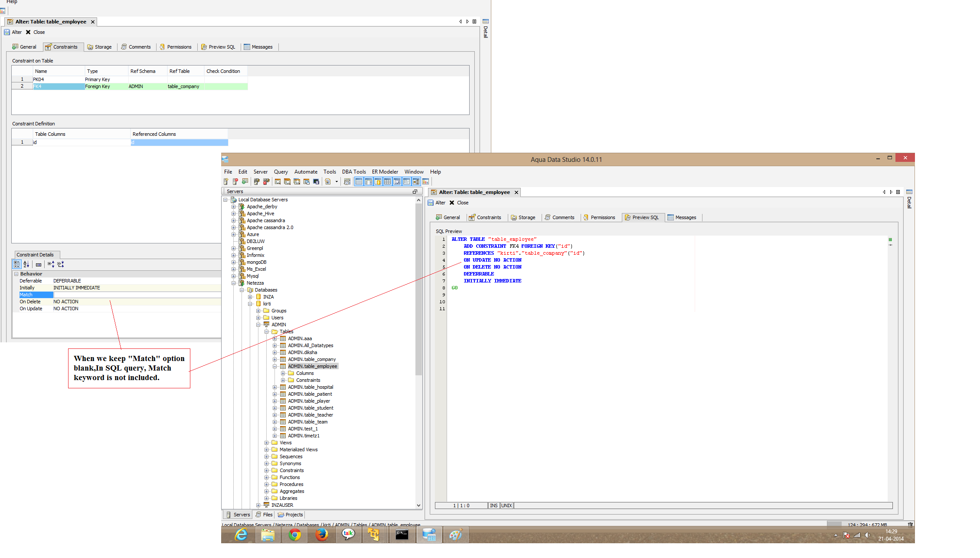980x558 pixels.
Task: Click the Detail side panel icon in front window
Action: (909, 192)
